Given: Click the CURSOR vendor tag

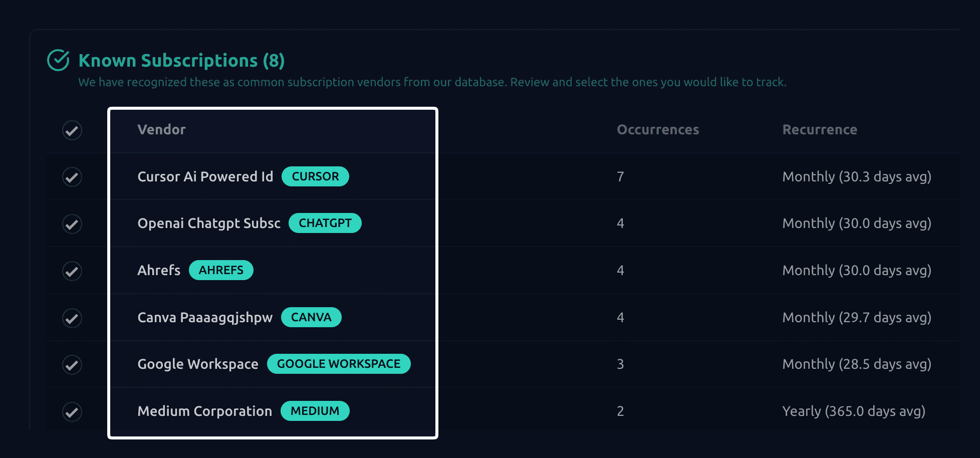Looking at the screenshot, I should [315, 176].
